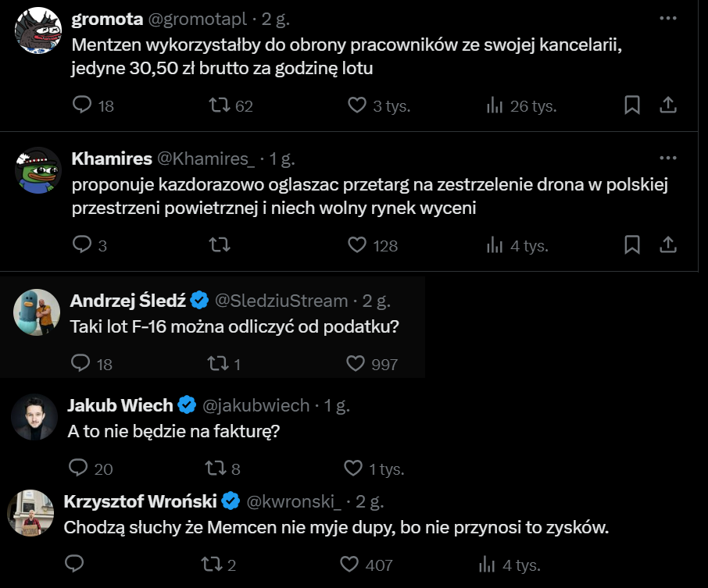708x588 pixels.
Task: Like Andrzej Śledź's F-16 tweet
Action: point(356,363)
